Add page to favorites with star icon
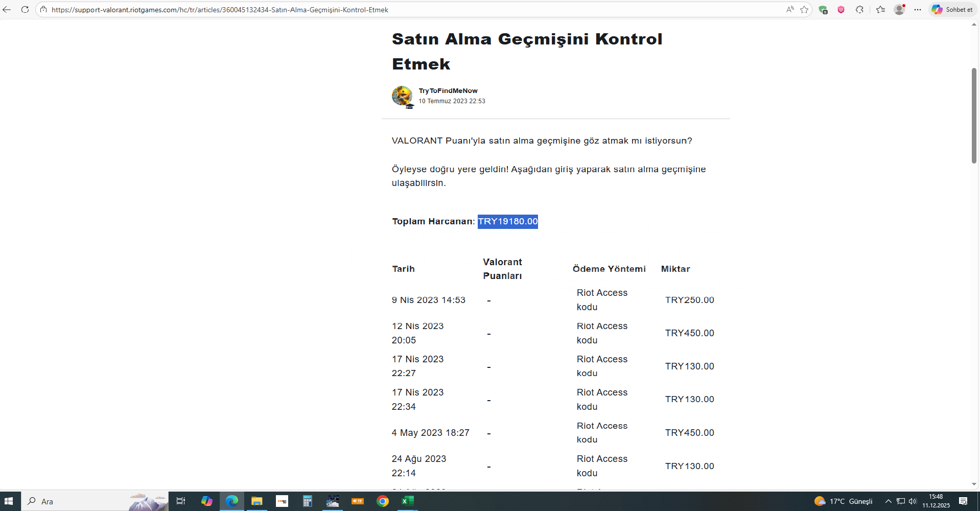 click(x=804, y=10)
